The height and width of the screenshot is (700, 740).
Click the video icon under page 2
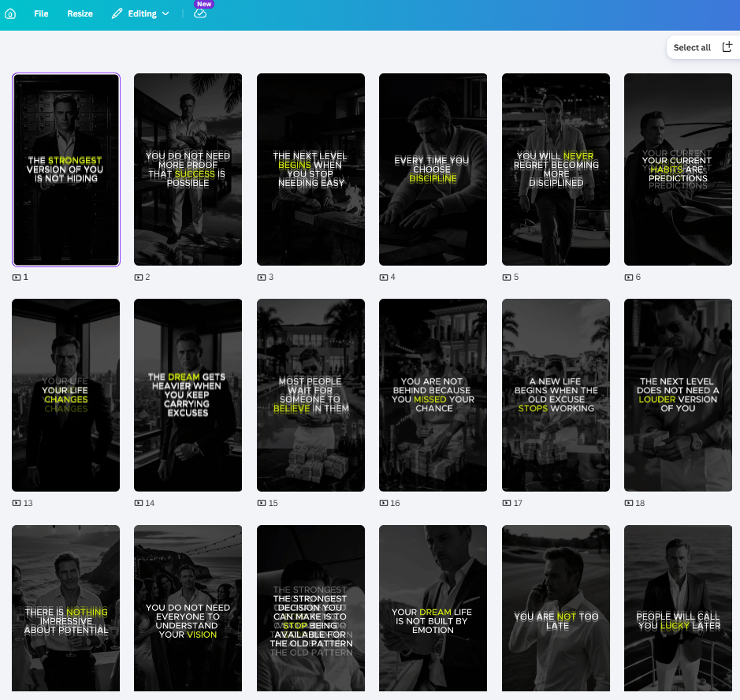(x=139, y=277)
